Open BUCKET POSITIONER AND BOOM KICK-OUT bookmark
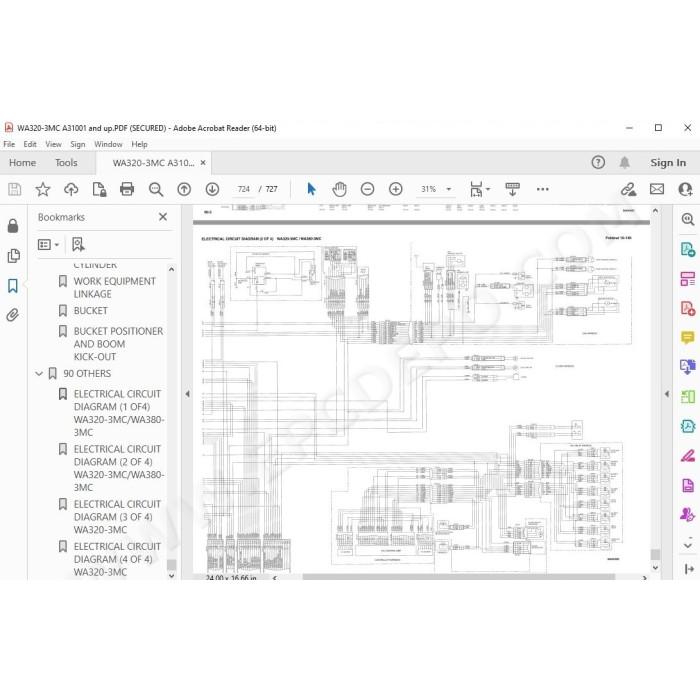This screenshot has width=700, height=700. coord(118,344)
